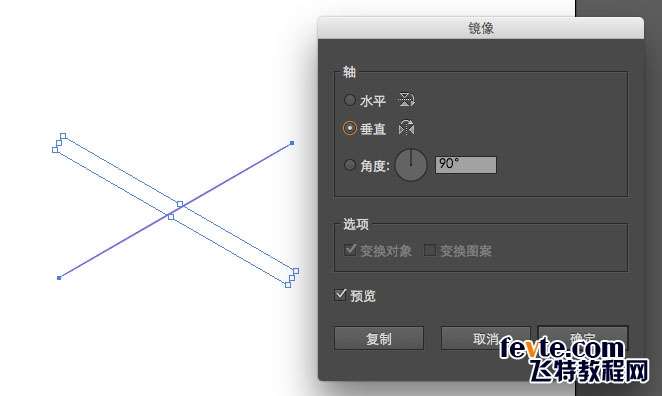The width and height of the screenshot is (662, 396).
Task: Click the vertical reflect icon beside 垂直
Action: [407, 128]
